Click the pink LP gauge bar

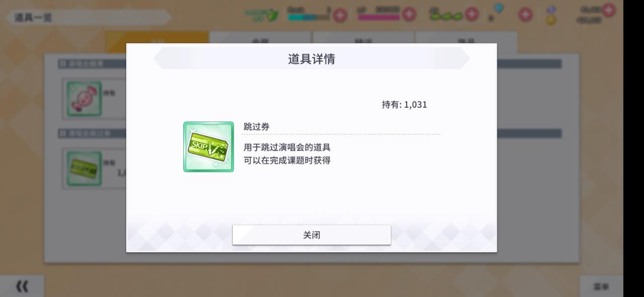(x=379, y=17)
